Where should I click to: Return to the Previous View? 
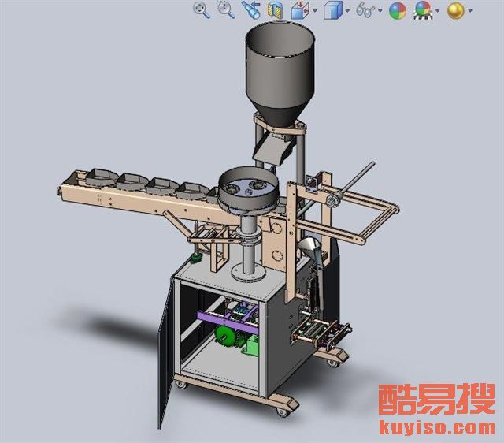(251, 9)
